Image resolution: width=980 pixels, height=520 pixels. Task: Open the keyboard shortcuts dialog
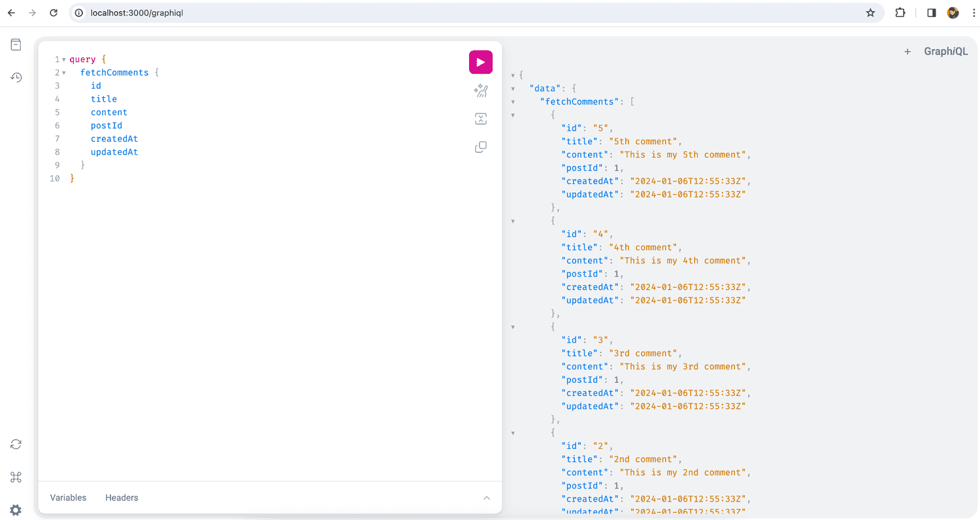tap(16, 478)
